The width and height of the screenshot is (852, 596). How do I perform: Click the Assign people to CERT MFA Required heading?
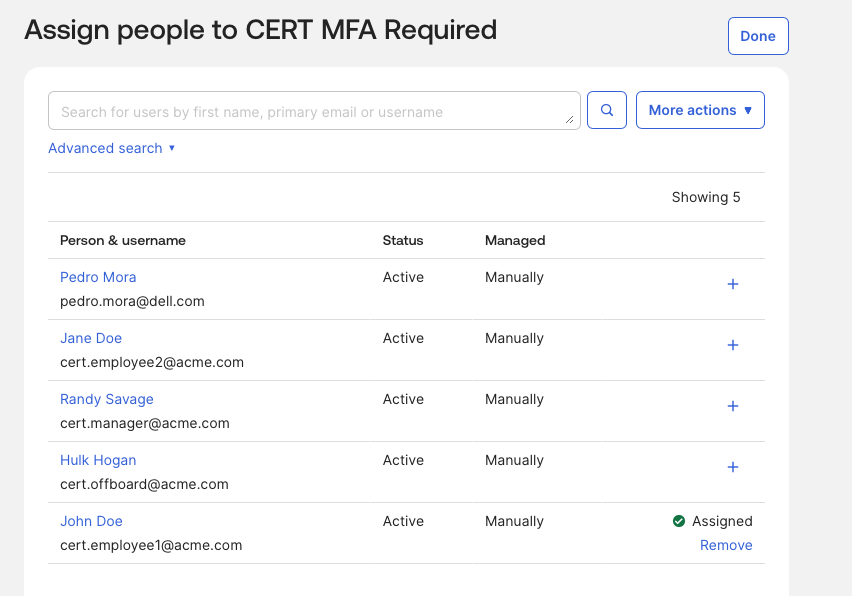pyautogui.click(x=261, y=30)
